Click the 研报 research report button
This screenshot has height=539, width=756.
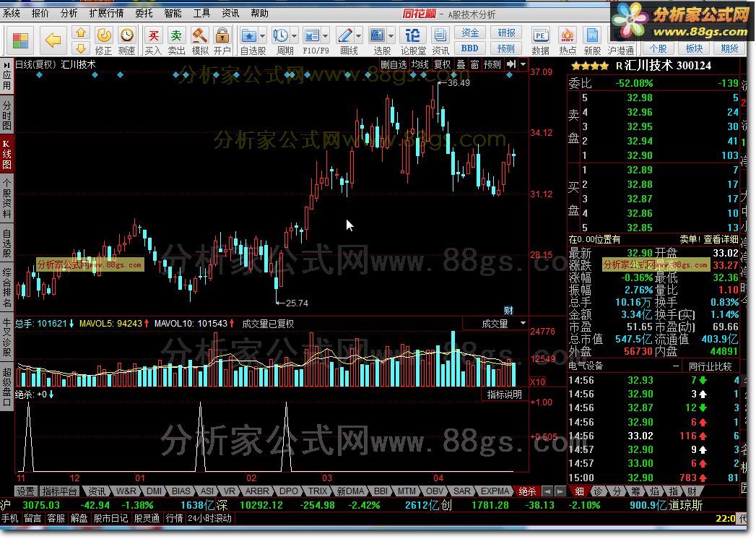[506, 33]
